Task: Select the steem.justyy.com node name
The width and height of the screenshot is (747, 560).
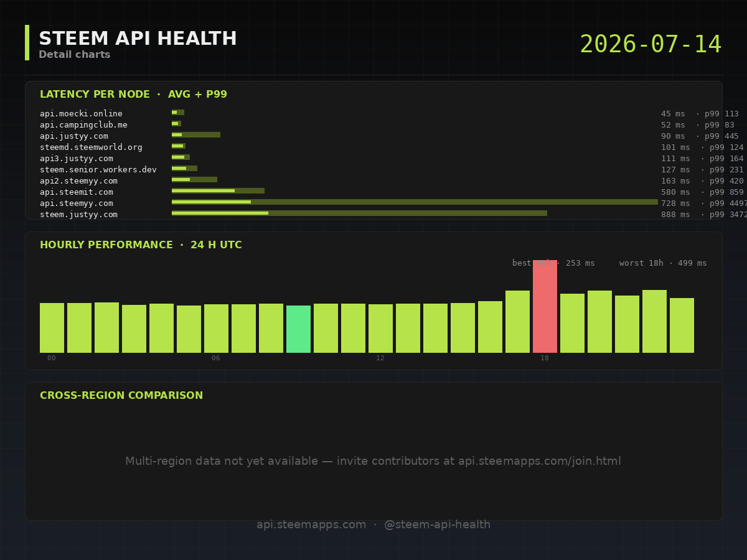Action: 78,215
